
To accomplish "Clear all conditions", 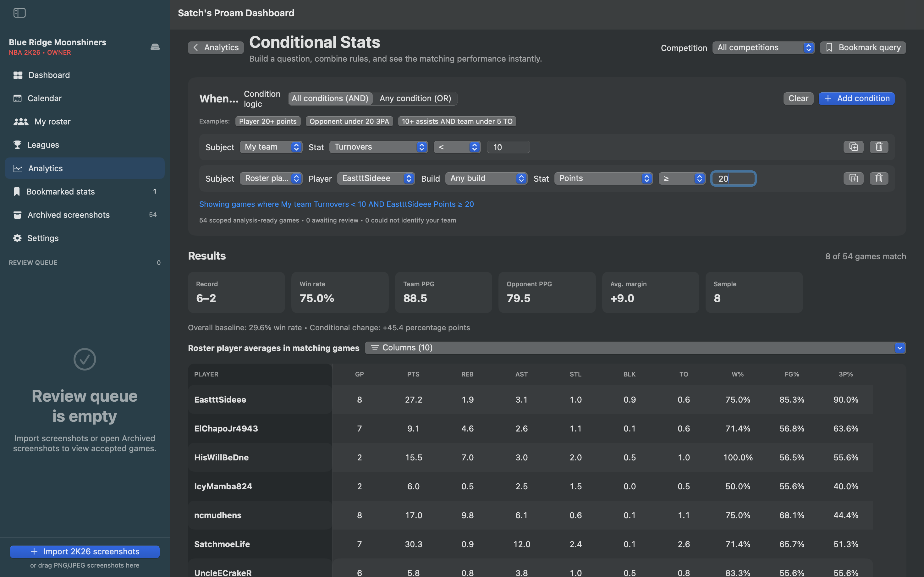I will pyautogui.click(x=798, y=98).
